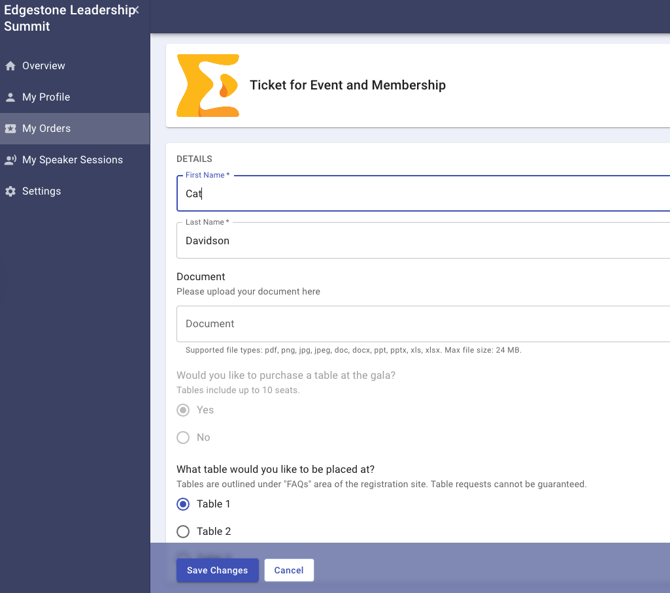This screenshot has width=670, height=593.
Task: Click the Settings gear icon
Action: [11, 191]
